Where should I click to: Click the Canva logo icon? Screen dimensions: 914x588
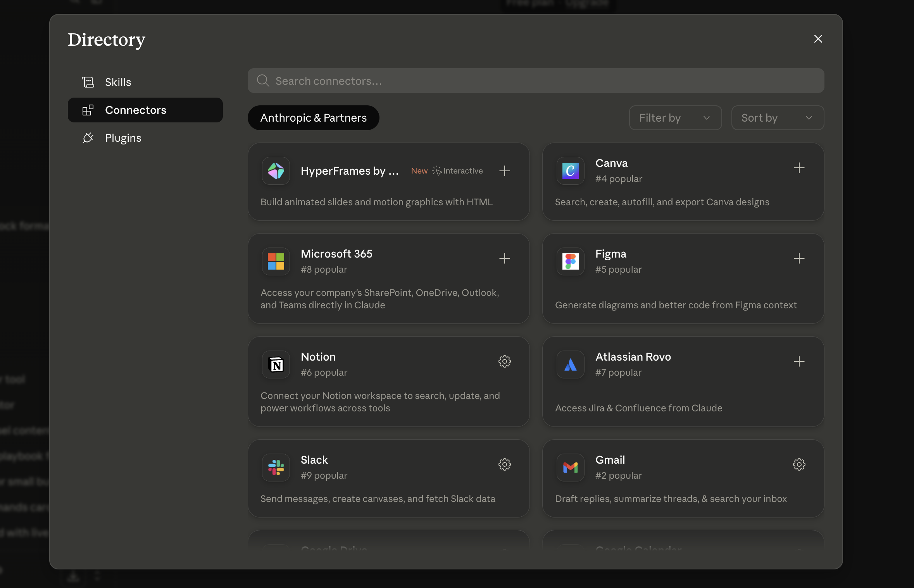[x=571, y=171]
